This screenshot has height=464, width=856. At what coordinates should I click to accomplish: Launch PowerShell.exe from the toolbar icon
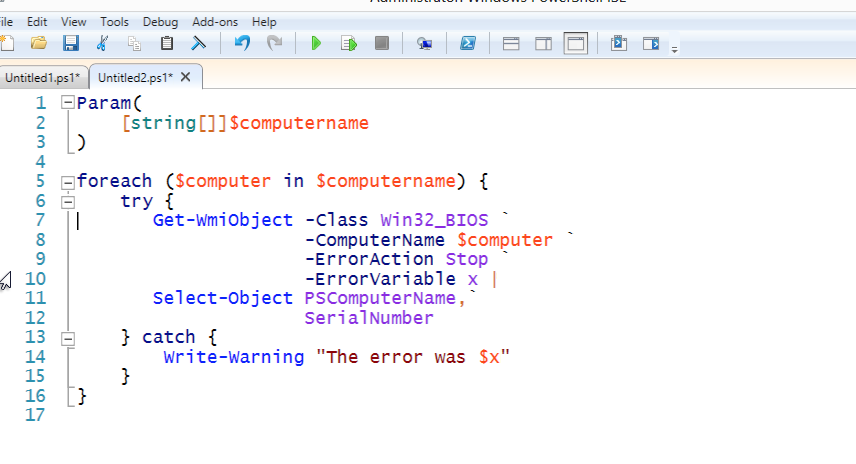(x=467, y=43)
